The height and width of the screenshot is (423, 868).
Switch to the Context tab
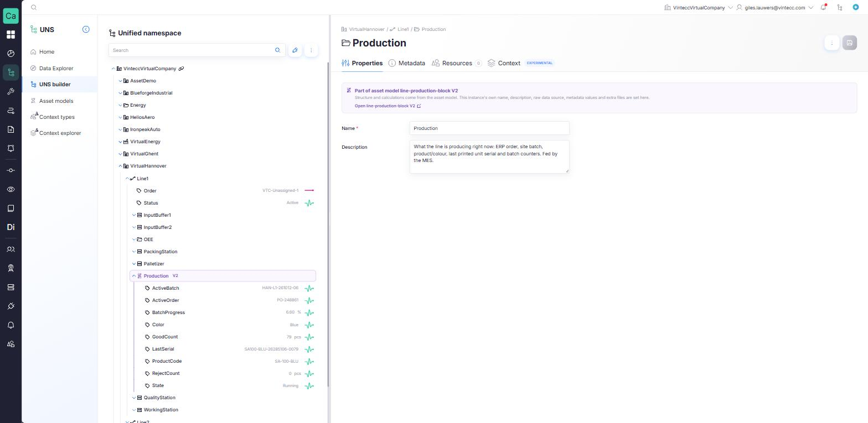pyautogui.click(x=504, y=63)
